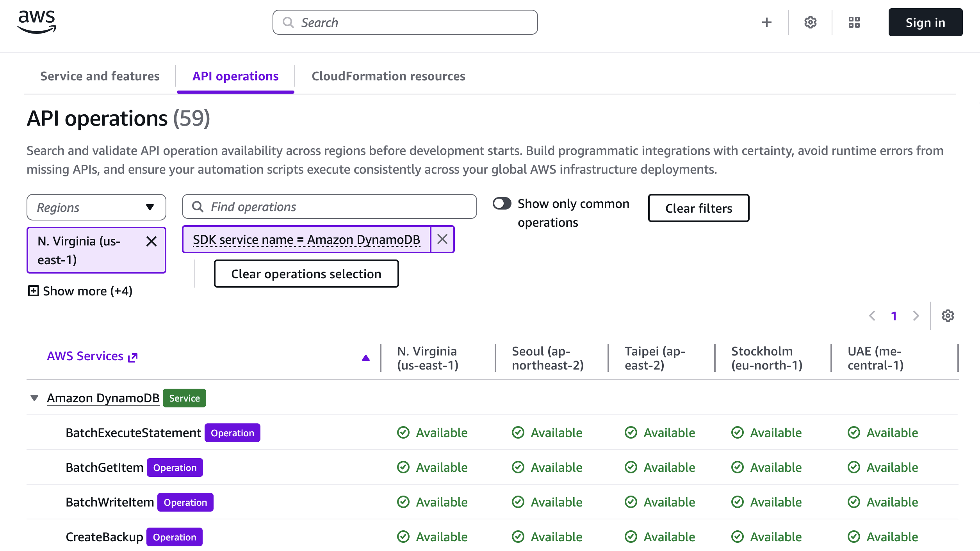This screenshot has width=980, height=551.
Task: Click Clear operations selection button
Action: pyautogui.click(x=306, y=274)
